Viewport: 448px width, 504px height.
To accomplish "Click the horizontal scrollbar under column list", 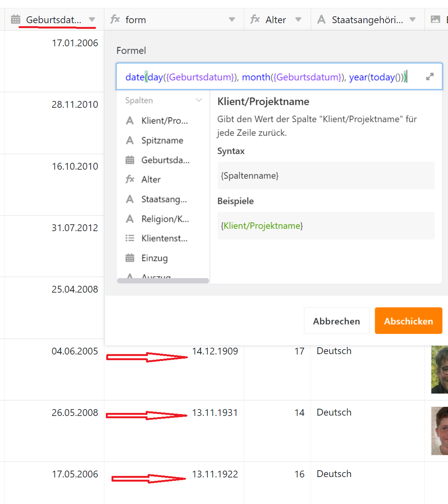I will pyautogui.click(x=163, y=281).
